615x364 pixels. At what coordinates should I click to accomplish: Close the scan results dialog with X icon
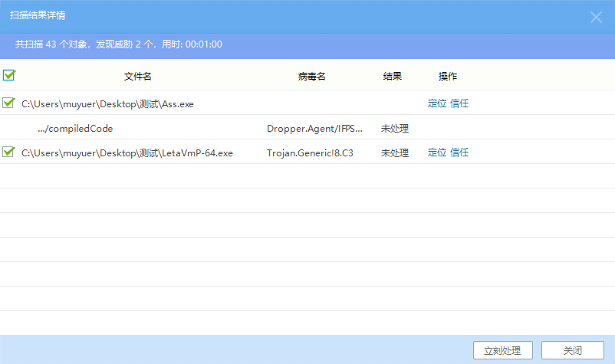click(x=596, y=17)
